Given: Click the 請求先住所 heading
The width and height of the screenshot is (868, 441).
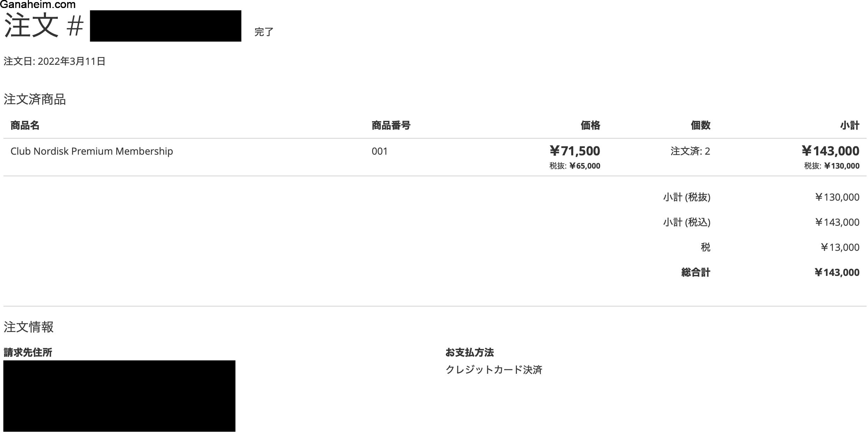Looking at the screenshot, I should click(x=28, y=353).
